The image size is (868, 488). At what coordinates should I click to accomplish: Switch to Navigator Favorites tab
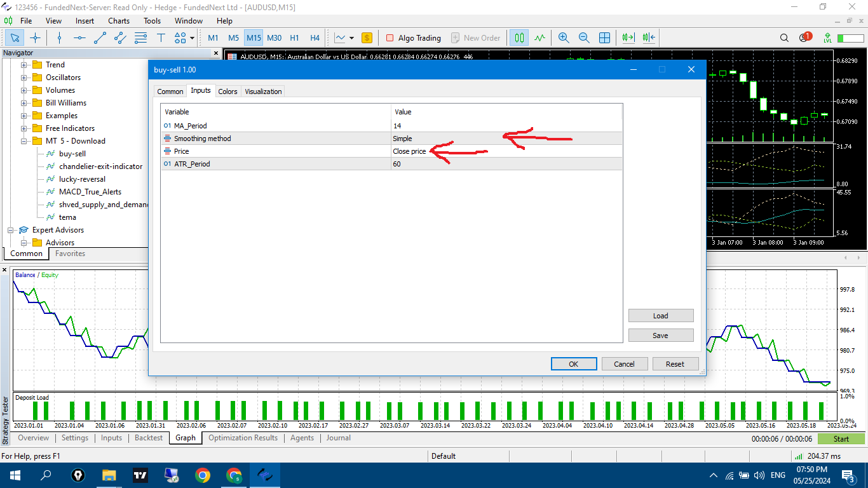pyautogui.click(x=70, y=254)
